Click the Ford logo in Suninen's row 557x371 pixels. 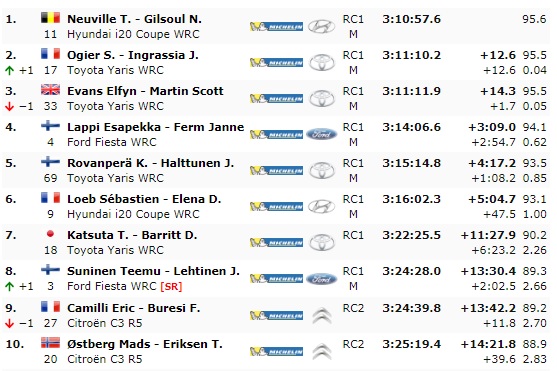pyautogui.click(x=321, y=279)
